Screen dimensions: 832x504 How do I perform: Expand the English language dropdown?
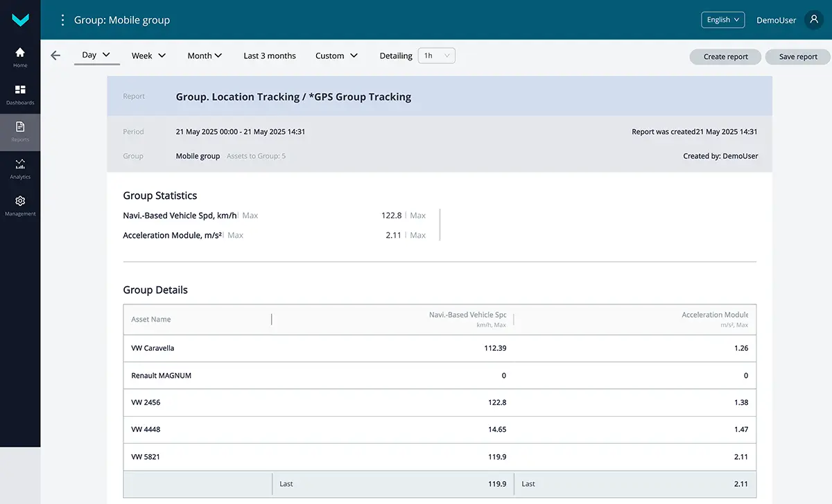tap(722, 20)
